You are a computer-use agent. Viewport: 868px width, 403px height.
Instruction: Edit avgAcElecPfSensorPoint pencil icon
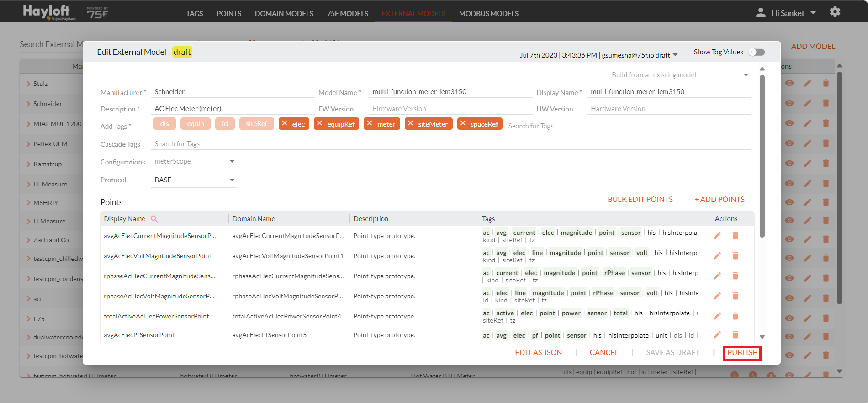click(717, 335)
